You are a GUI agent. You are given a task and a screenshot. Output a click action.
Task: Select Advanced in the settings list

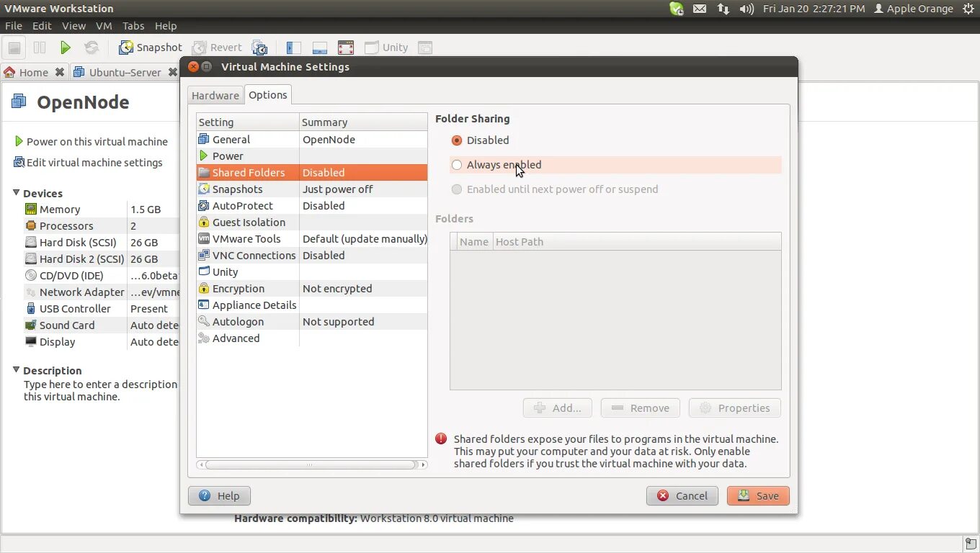click(x=312, y=338)
